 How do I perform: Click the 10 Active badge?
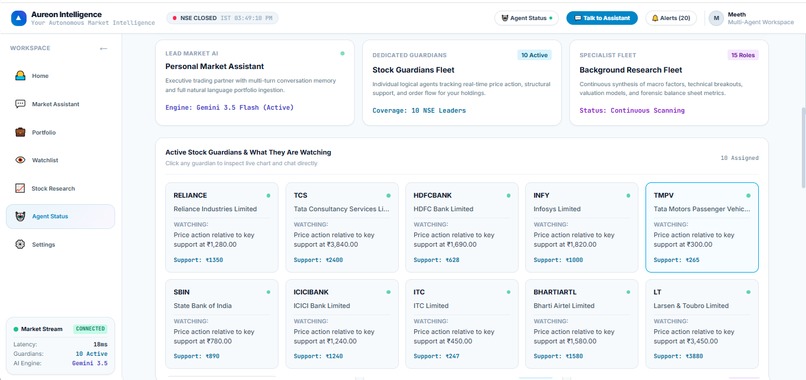point(534,55)
